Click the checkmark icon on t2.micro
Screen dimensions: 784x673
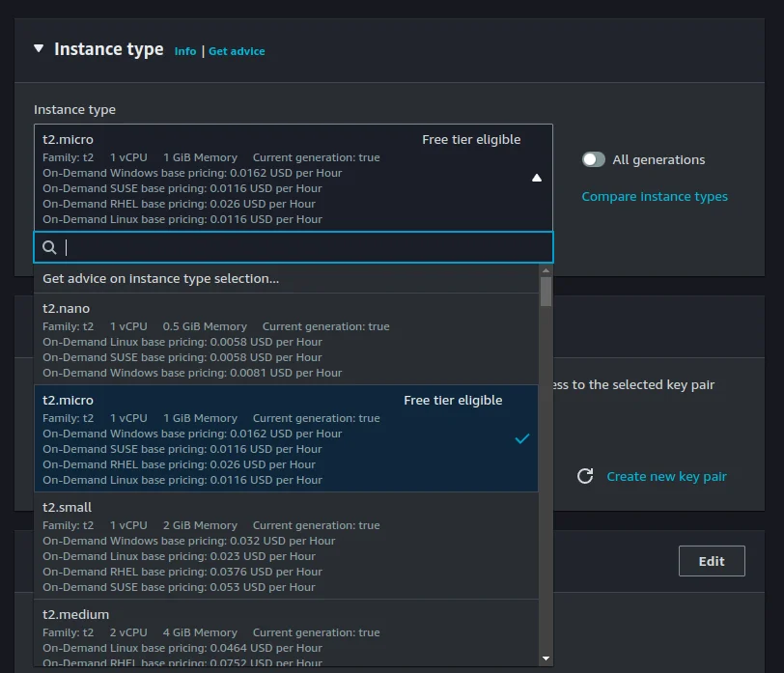[522, 438]
